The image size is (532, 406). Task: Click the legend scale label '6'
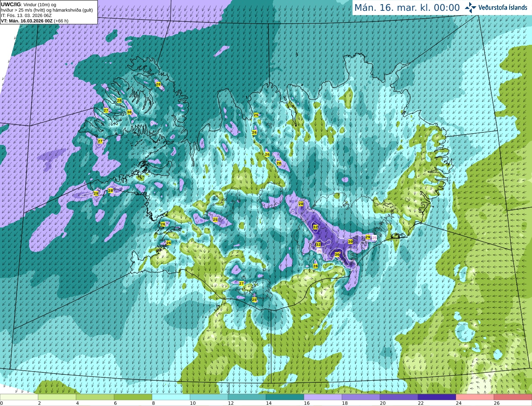pos(115,403)
